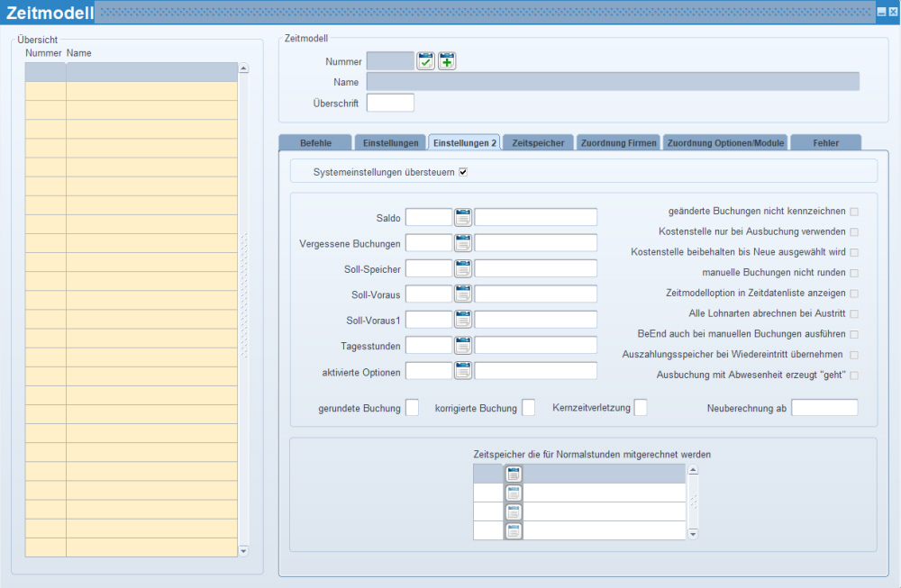Select the first row in Übersicht list
Screen dimensions: 901x588
(x=131, y=72)
